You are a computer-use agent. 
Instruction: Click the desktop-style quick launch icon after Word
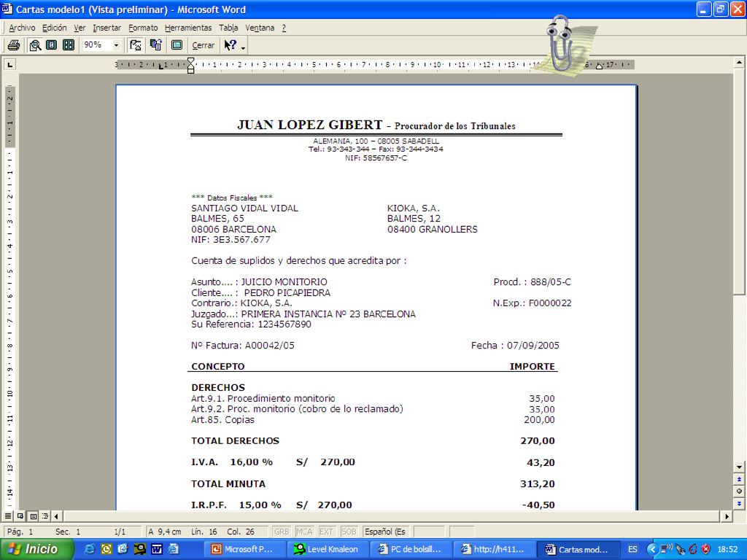(173, 549)
